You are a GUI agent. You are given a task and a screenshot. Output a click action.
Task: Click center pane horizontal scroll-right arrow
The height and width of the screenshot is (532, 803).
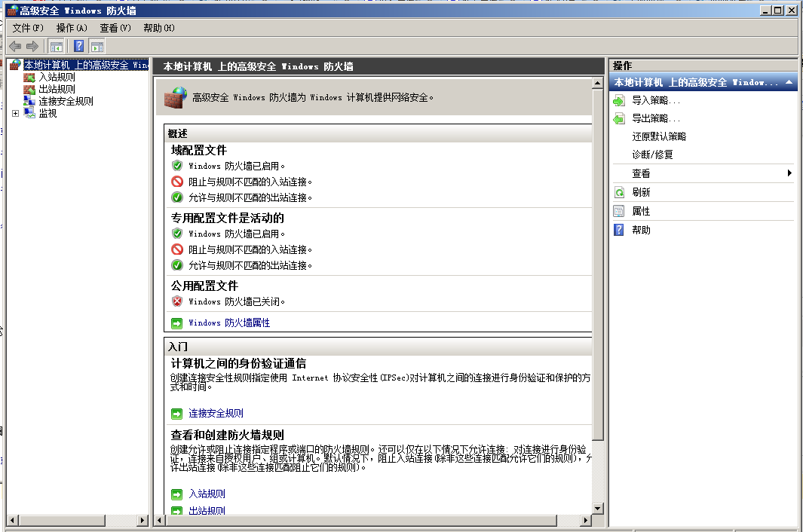(x=586, y=520)
